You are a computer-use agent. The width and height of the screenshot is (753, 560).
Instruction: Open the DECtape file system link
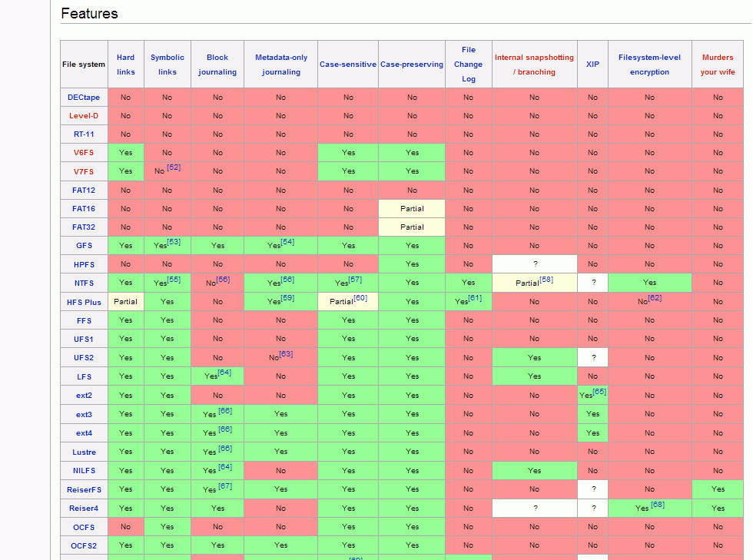[x=84, y=97]
